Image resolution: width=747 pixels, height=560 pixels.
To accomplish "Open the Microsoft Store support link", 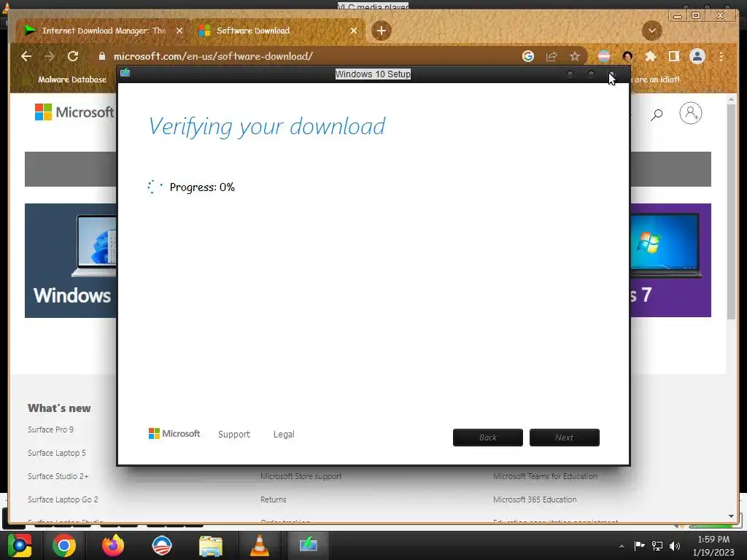I will (301, 476).
